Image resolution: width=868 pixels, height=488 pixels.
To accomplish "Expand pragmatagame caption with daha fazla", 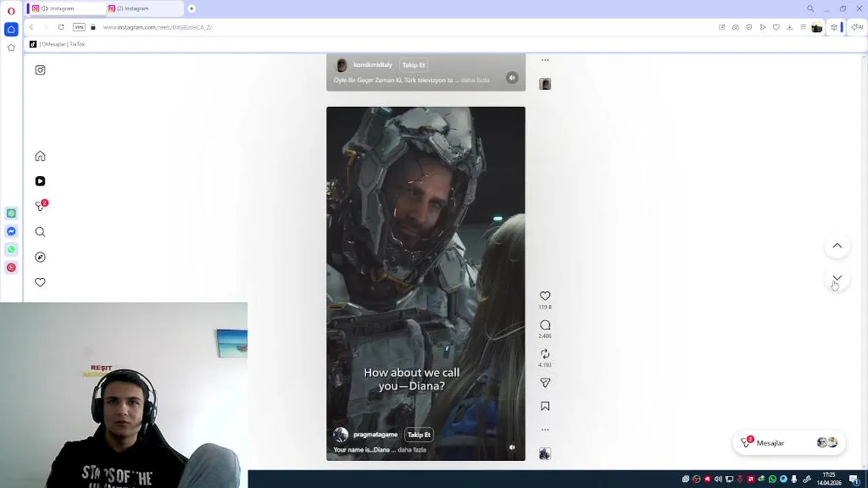I will click(x=412, y=449).
